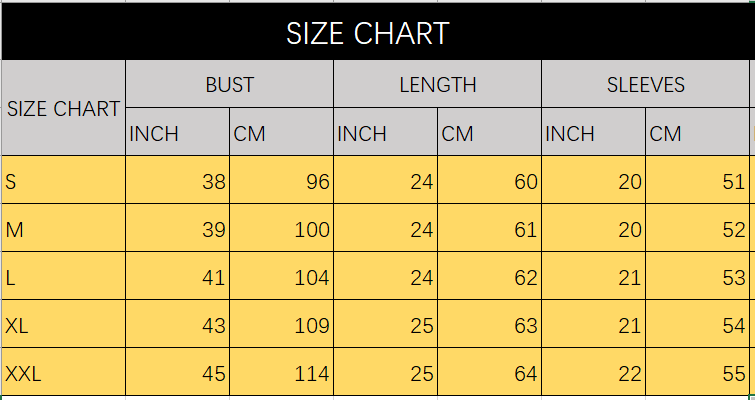Viewport: 755px width, 400px height.
Task: Click the BUST header cell
Action: click(x=230, y=84)
